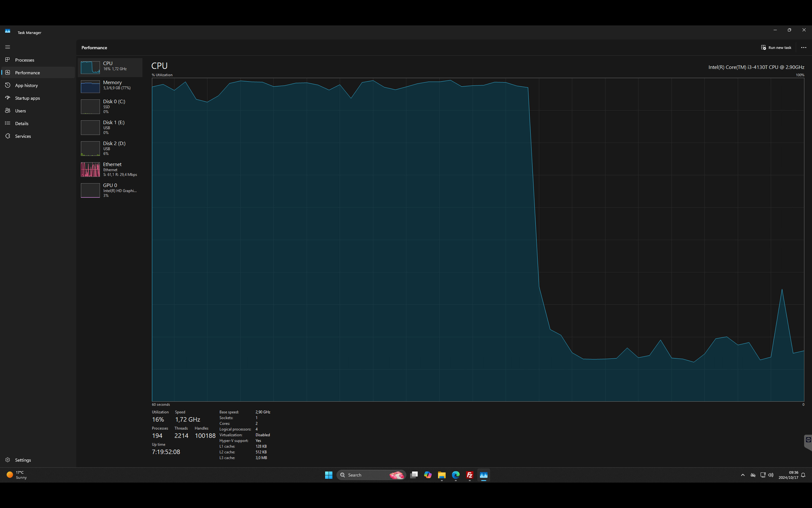
Task: Click the Processes count 194
Action: pos(157,436)
